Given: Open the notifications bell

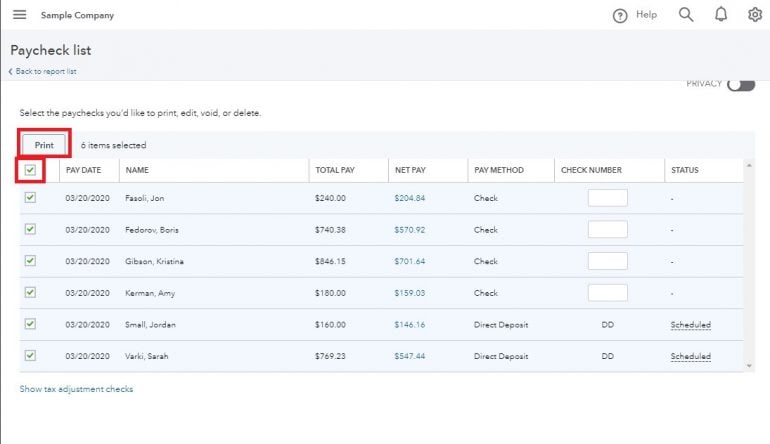Looking at the screenshot, I should pos(720,15).
